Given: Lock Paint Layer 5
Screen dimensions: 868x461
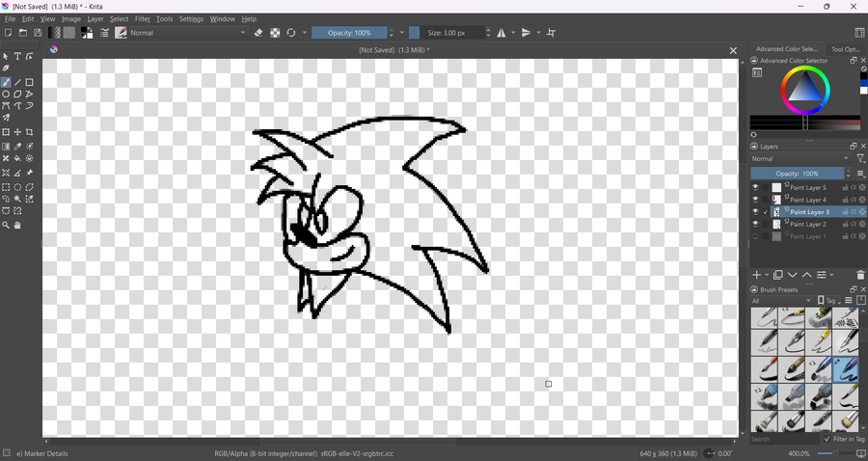Looking at the screenshot, I should (845, 188).
